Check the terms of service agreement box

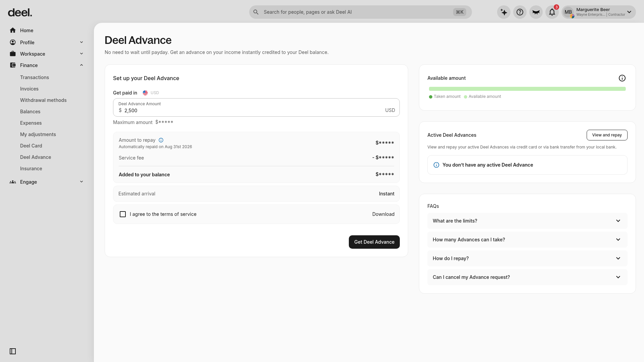pos(123,214)
